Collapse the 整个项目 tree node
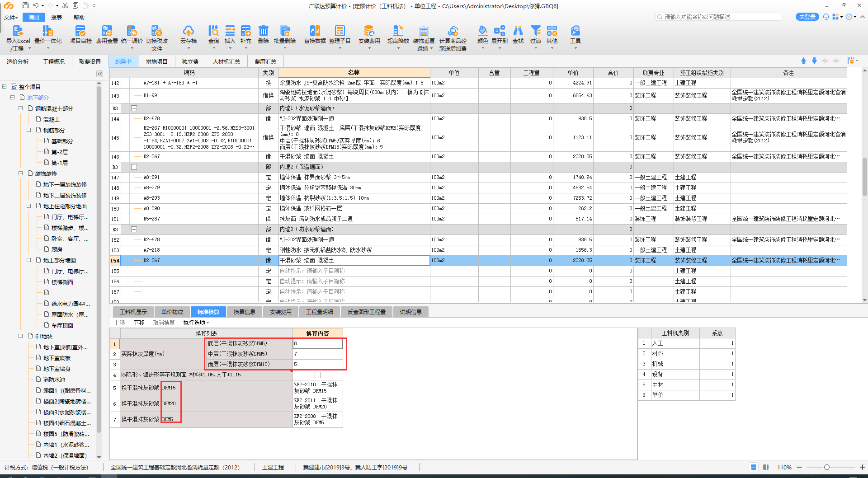This screenshot has width=868, height=478. 5,87
